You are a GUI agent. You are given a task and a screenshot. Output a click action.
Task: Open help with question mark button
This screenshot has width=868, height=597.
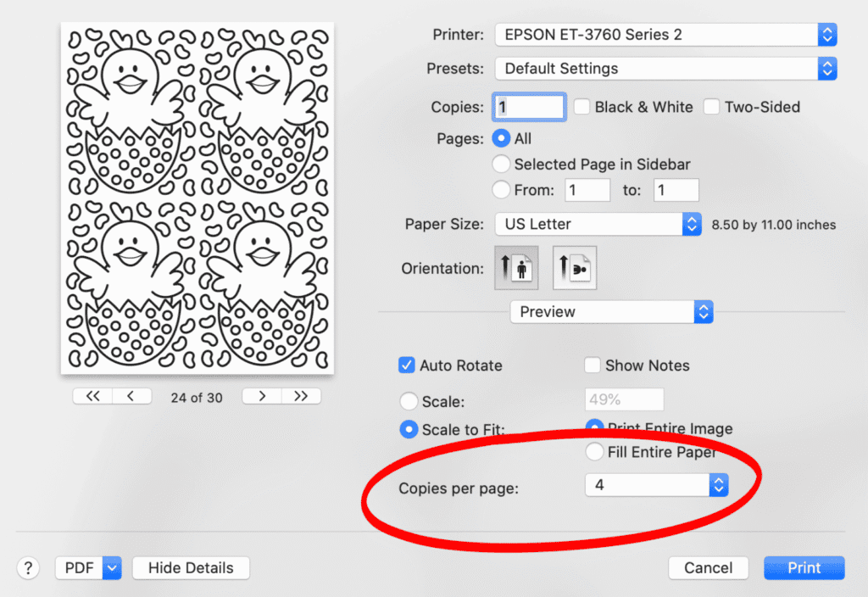click(x=28, y=567)
